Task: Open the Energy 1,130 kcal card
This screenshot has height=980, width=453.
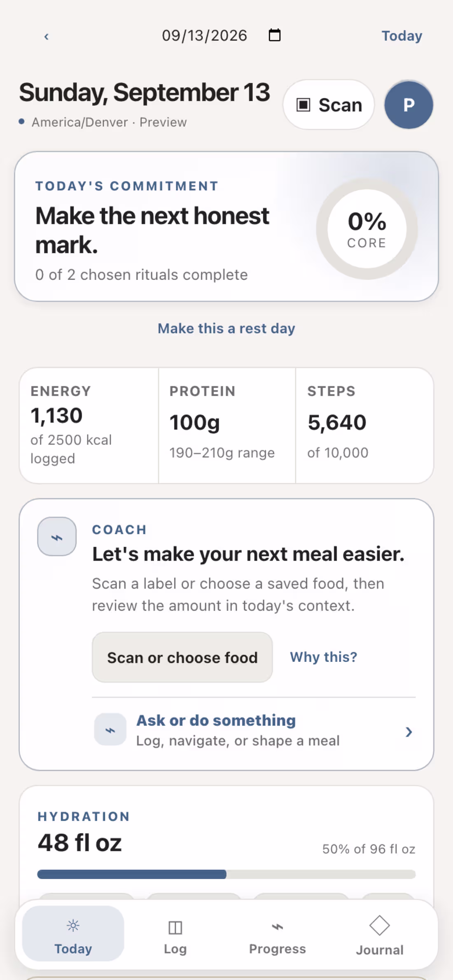Action: [x=89, y=426]
